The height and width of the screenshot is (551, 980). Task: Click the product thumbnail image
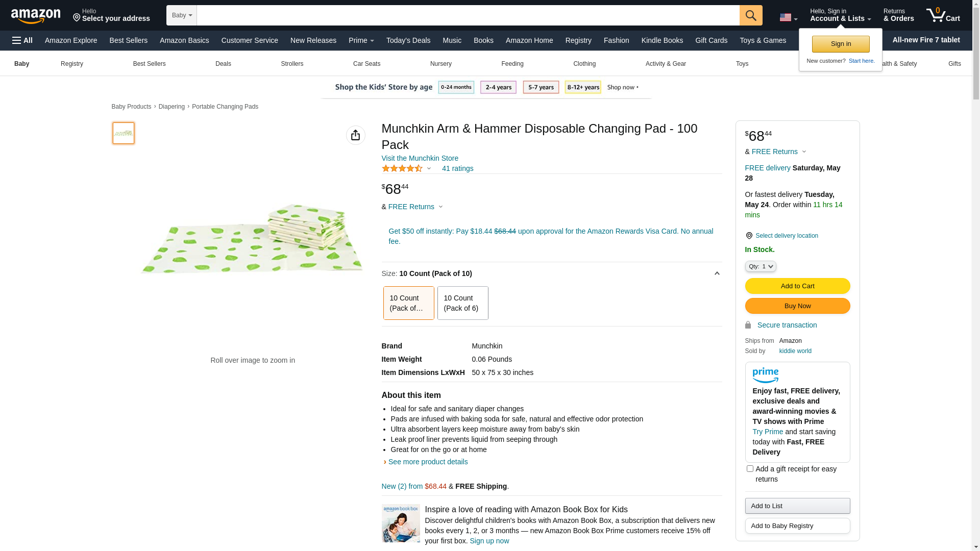124,133
